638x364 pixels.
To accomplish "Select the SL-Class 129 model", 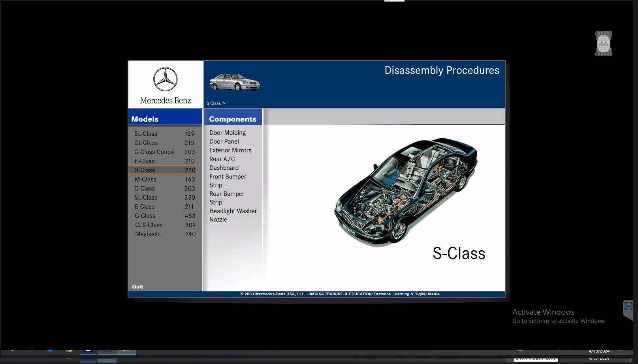I will coord(164,134).
